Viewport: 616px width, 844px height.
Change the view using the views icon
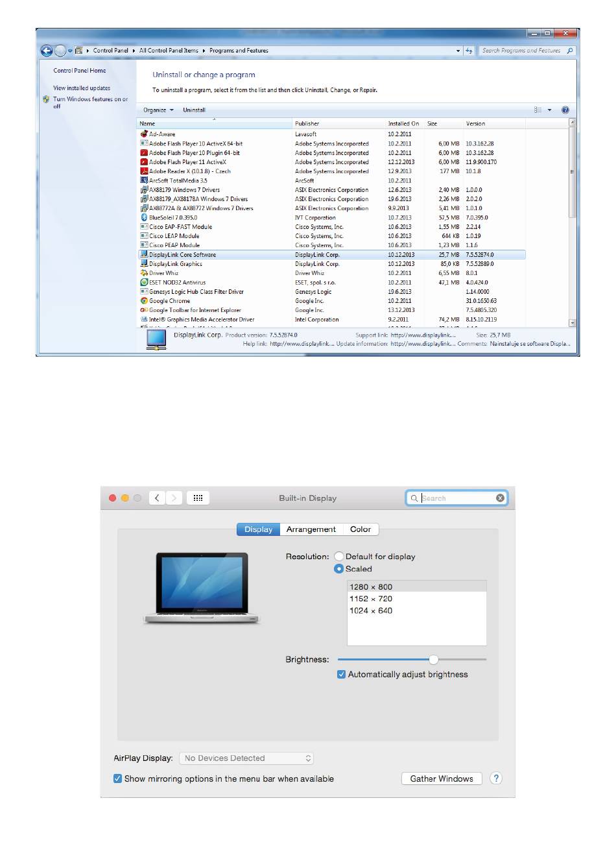(x=538, y=110)
